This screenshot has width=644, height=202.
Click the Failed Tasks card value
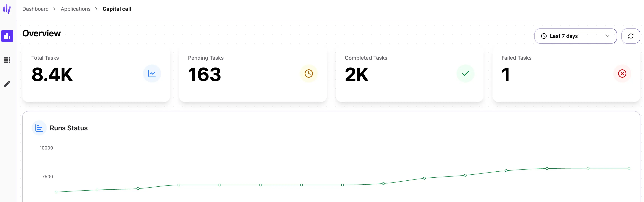pos(505,74)
